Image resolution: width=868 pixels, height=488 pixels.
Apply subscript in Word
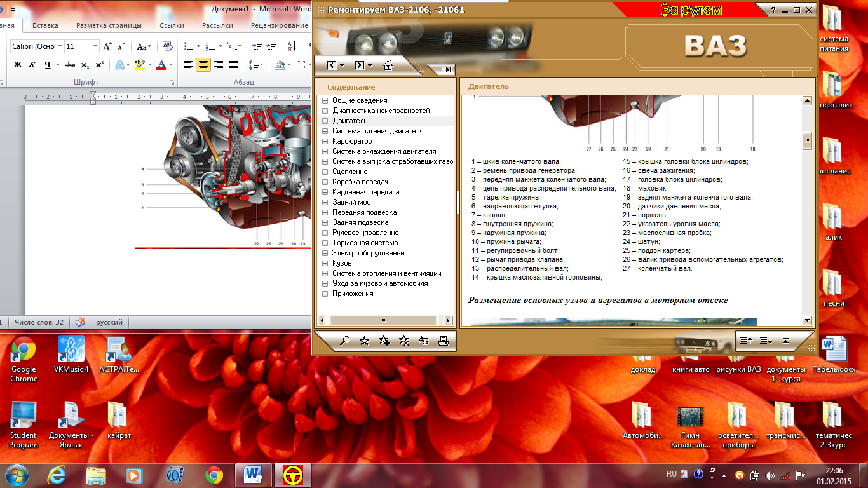(x=86, y=64)
